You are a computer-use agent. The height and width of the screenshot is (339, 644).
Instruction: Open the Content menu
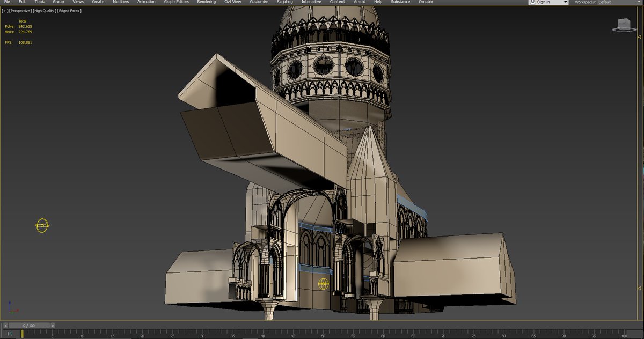click(x=337, y=2)
